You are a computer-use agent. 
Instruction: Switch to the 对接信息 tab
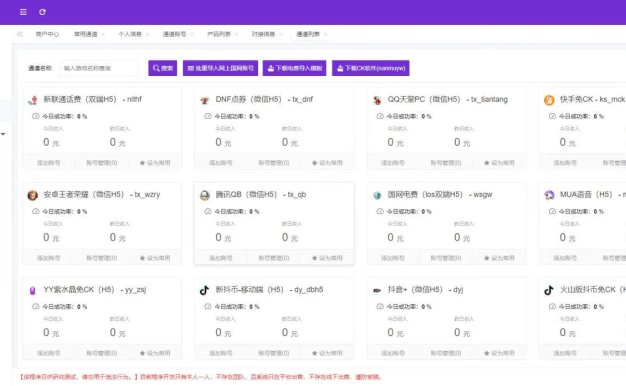(263, 34)
